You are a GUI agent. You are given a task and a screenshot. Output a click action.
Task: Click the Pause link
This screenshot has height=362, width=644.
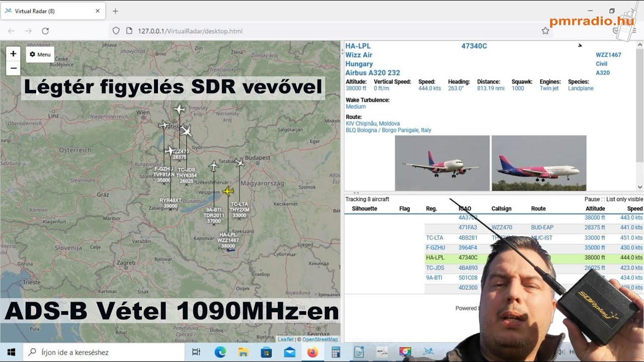pos(592,199)
